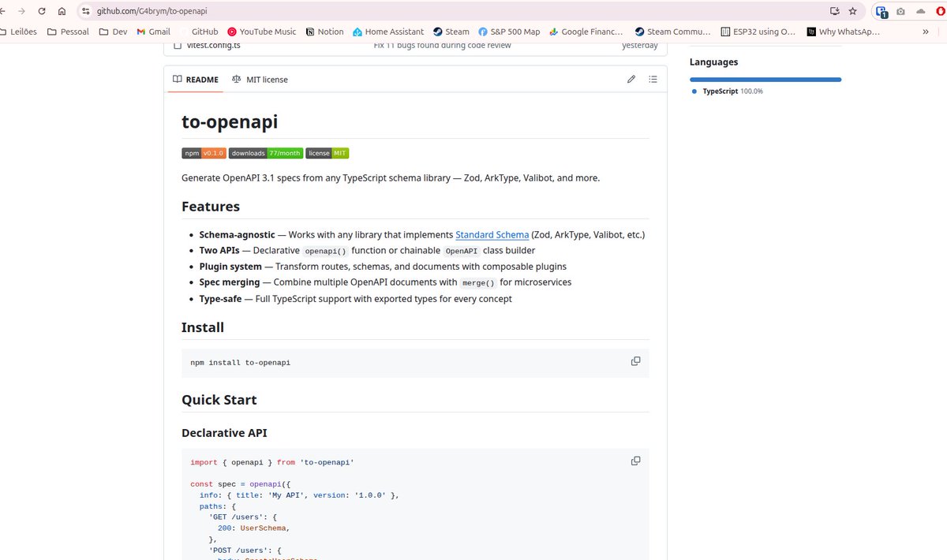Open the README outline list icon
Image resolution: width=947 pixels, height=560 pixels.
click(653, 80)
